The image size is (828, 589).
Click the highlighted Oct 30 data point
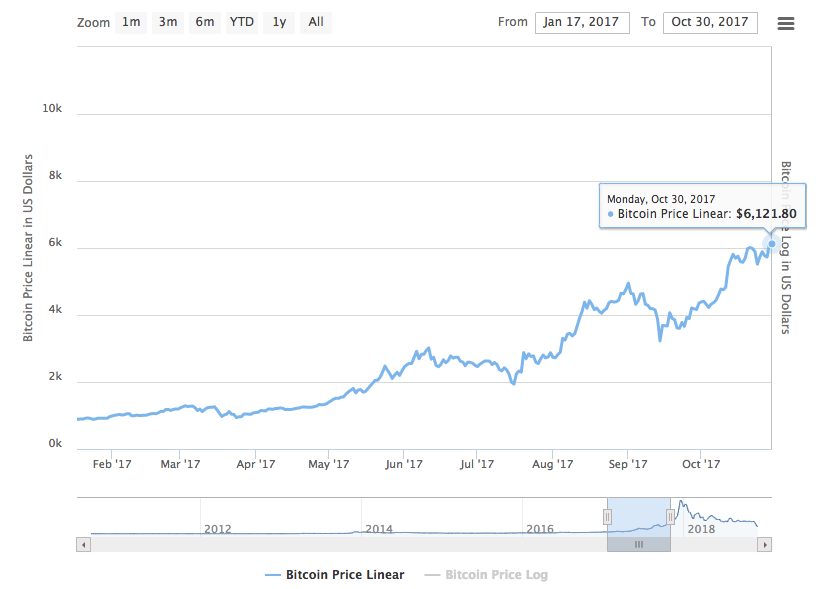(x=771, y=244)
